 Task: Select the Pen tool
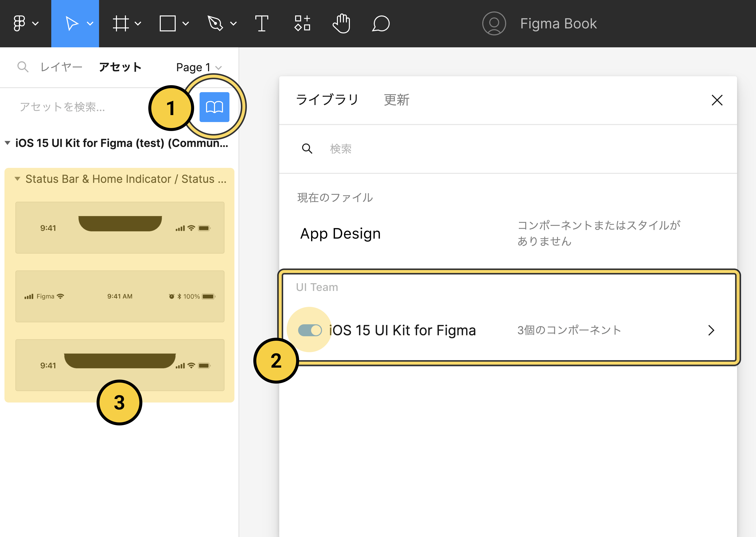(215, 23)
